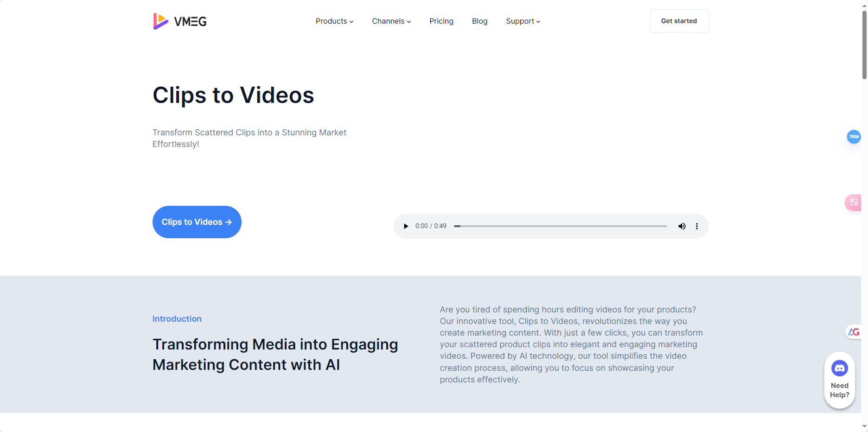
Task: Click the Need Help? text label
Action: point(839,390)
